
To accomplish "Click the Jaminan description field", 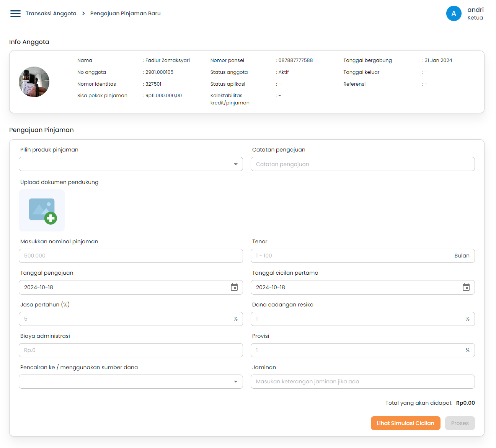I will coord(362,381).
